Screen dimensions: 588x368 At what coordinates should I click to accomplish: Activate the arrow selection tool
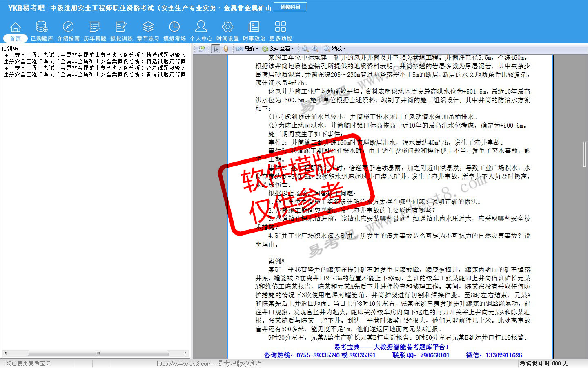216,49
